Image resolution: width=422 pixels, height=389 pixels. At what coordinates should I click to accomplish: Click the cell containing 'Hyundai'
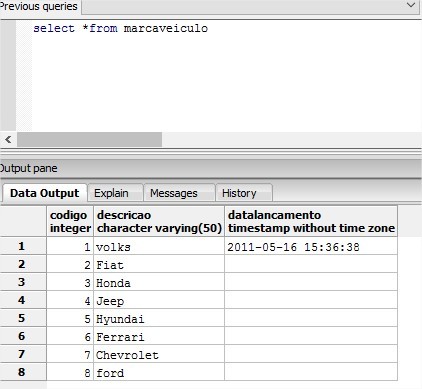pyautogui.click(x=159, y=319)
